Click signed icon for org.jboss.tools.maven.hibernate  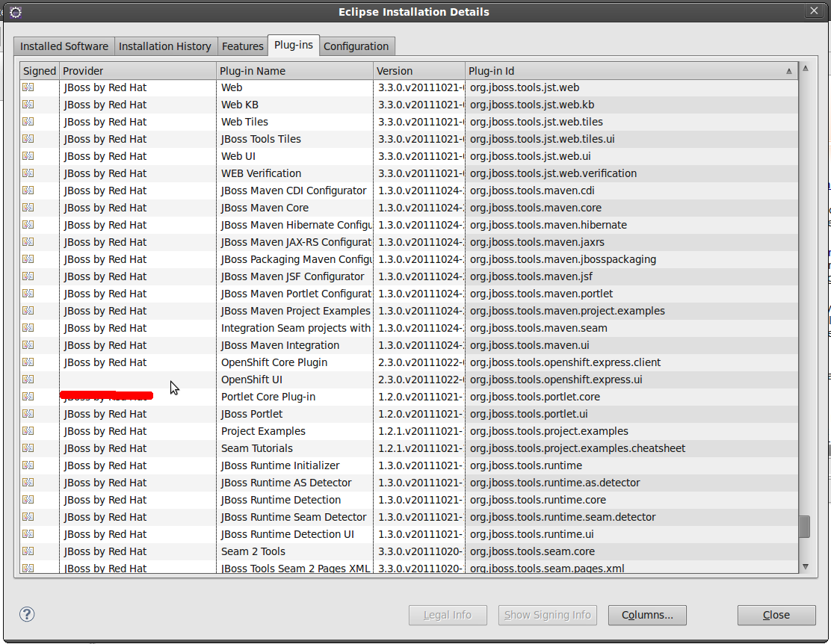coord(28,225)
